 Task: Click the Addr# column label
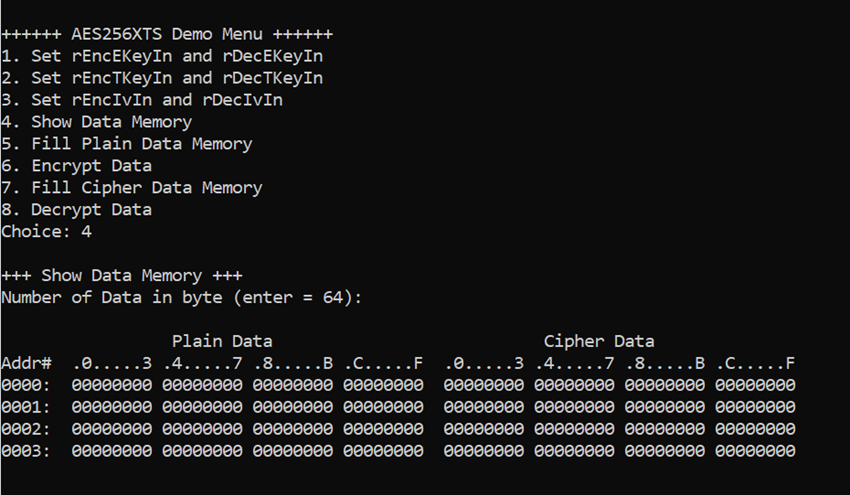pyautogui.click(x=27, y=363)
